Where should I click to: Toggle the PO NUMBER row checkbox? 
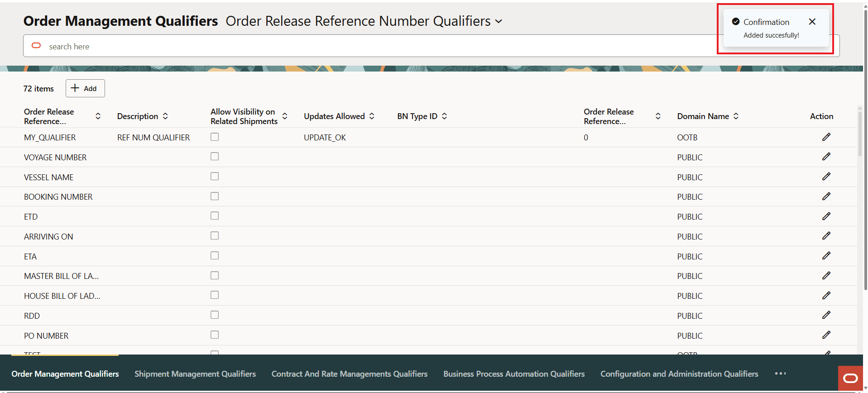(x=215, y=335)
